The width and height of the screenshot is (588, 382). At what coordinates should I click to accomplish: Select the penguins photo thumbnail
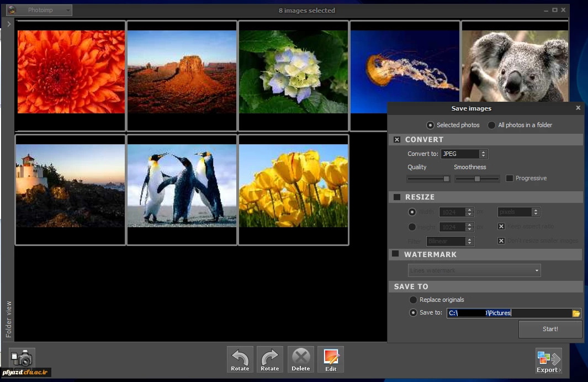[x=182, y=186]
